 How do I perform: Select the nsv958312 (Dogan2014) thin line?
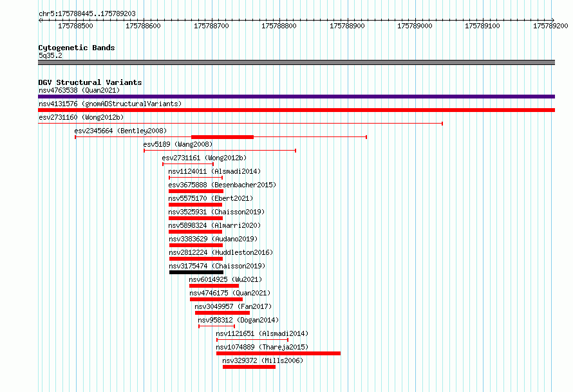pyautogui.click(x=217, y=326)
